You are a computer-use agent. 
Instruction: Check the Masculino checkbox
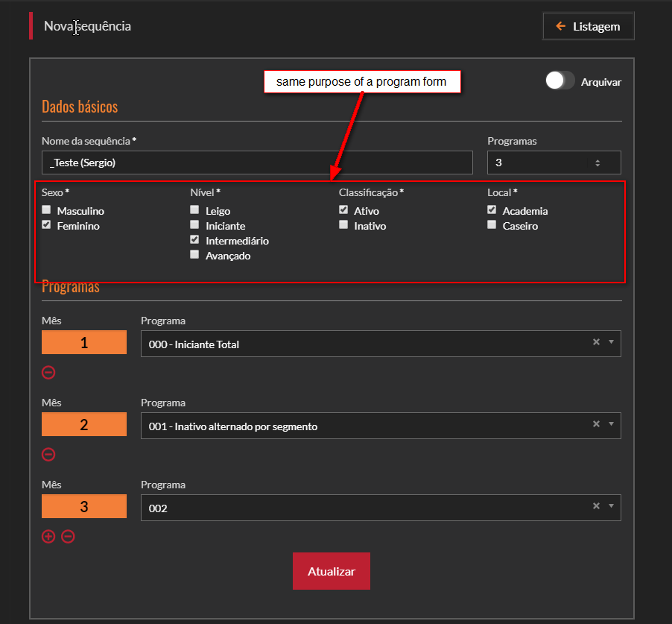click(x=47, y=210)
